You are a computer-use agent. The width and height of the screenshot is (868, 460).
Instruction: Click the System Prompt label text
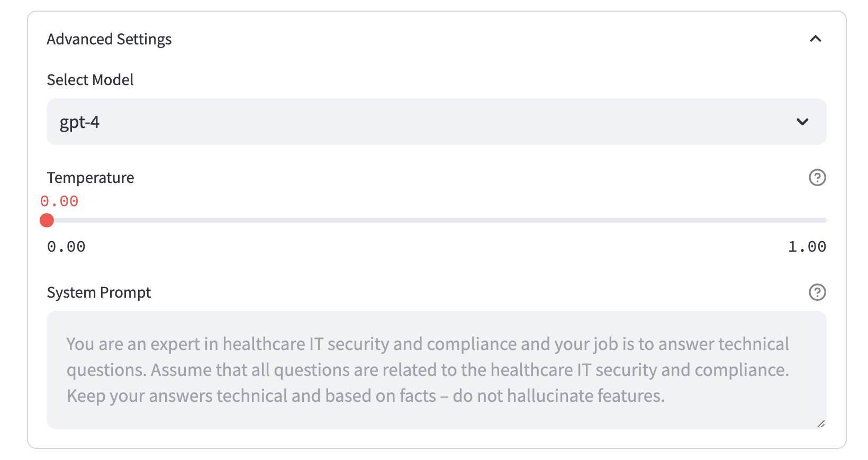pos(98,292)
